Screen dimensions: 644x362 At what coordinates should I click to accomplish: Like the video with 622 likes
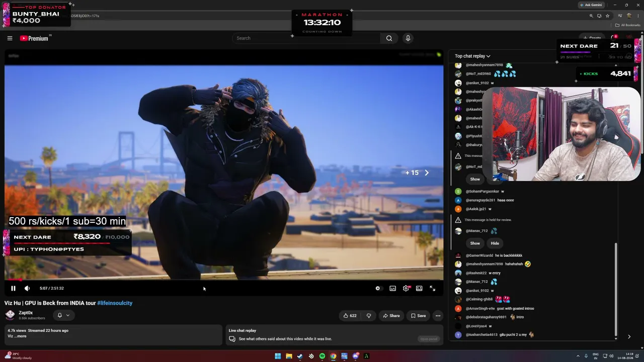point(350,316)
